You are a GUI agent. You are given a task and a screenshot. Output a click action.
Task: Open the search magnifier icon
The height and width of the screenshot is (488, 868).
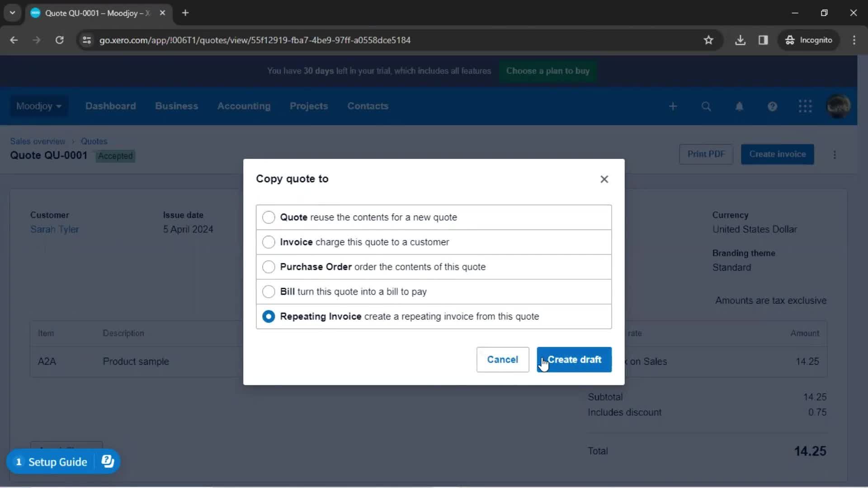point(706,106)
